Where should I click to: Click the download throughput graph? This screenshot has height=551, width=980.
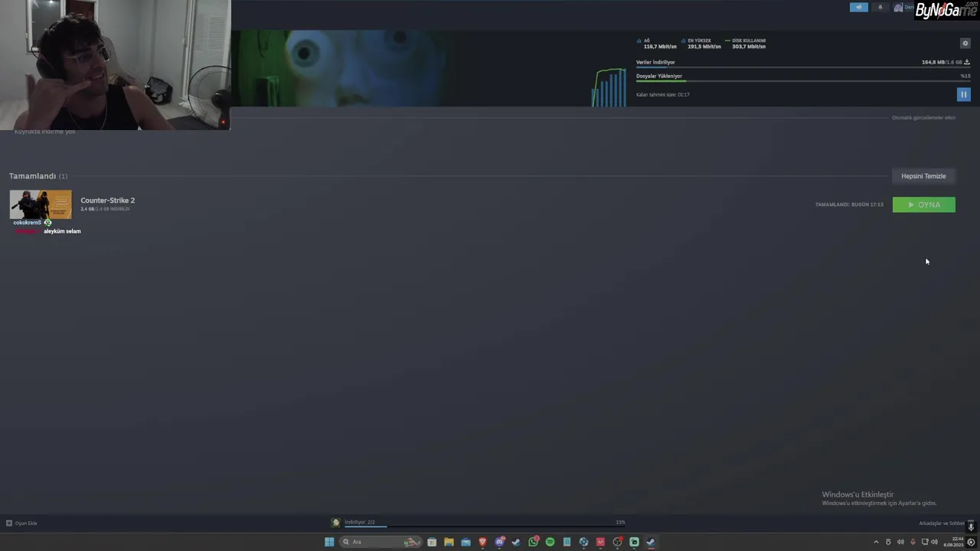click(x=609, y=87)
